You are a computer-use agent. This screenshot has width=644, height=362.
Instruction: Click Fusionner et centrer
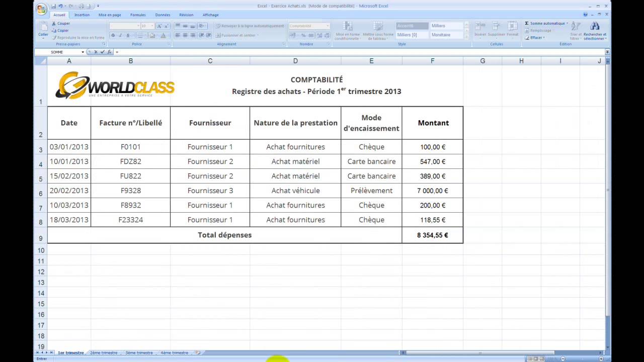[x=236, y=35]
